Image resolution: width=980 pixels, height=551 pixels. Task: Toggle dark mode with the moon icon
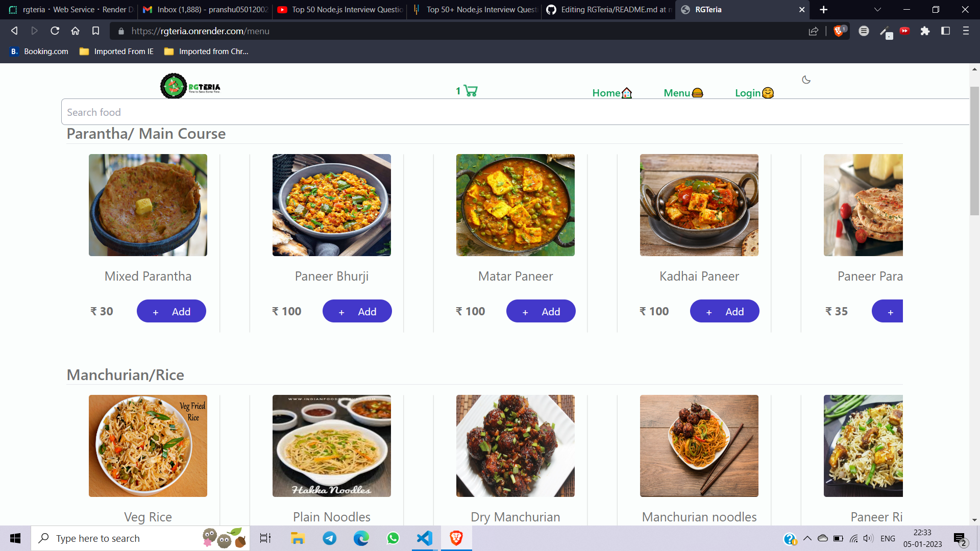coord(806,80)
